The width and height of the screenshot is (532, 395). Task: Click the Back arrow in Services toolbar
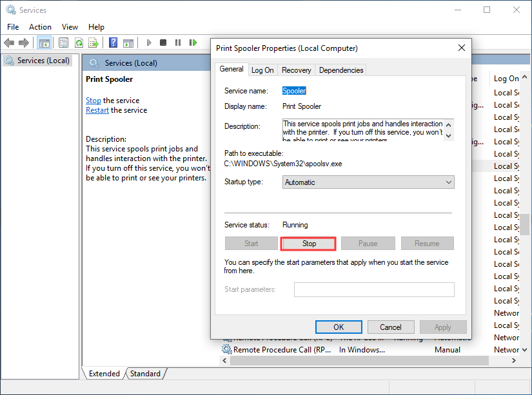tap(9, 43)
